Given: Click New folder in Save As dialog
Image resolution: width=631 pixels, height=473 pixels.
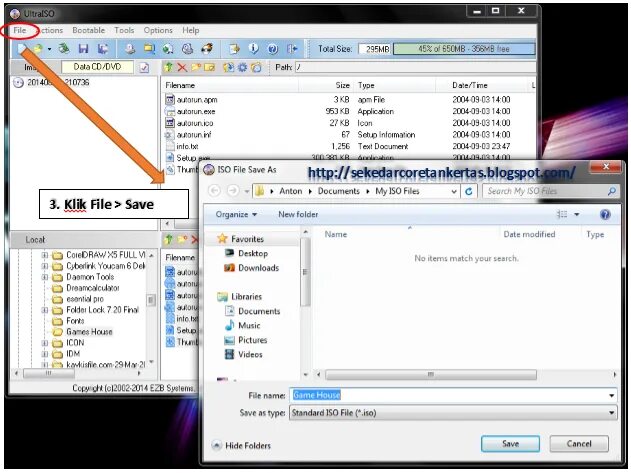Looking at the screenshot, I should click(298, 214).
